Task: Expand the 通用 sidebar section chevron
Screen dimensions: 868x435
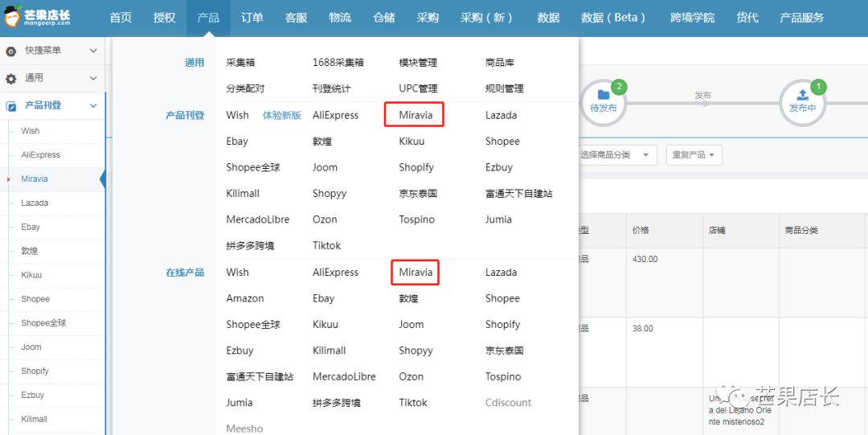Action: [93, 78]
